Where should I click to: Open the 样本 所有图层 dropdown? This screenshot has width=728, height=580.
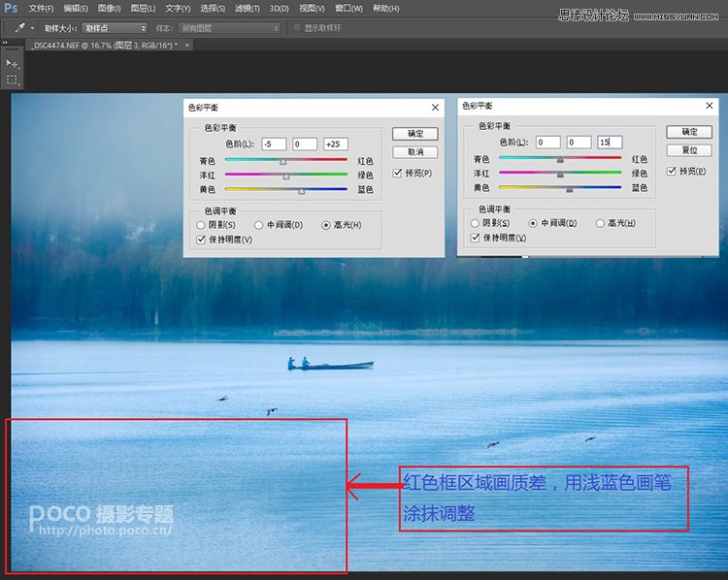click(x=229, y=28)
